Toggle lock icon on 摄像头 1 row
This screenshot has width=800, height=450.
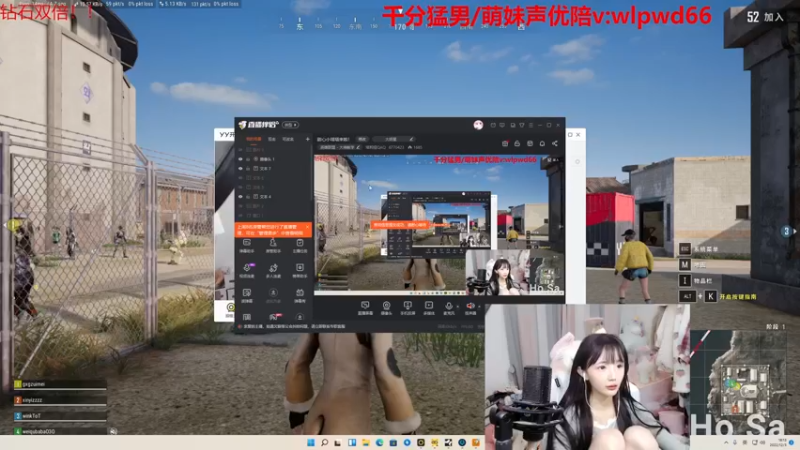point(248,159)
